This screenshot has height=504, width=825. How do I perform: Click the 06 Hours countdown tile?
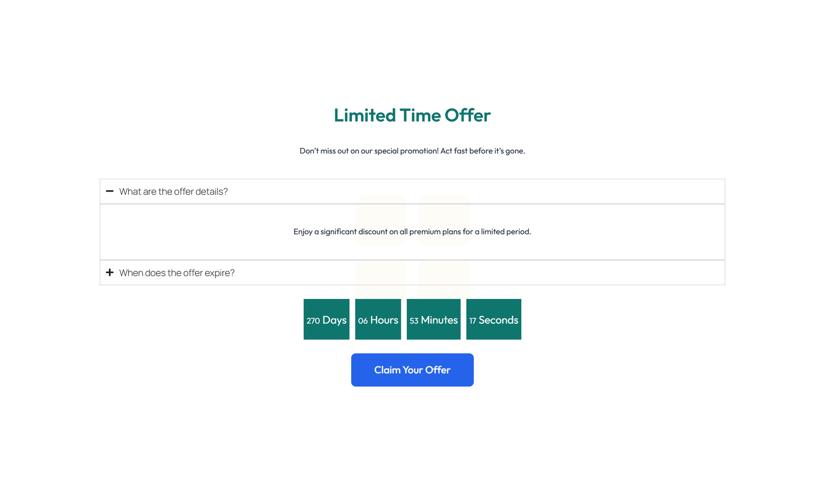(x=378, y=320)
